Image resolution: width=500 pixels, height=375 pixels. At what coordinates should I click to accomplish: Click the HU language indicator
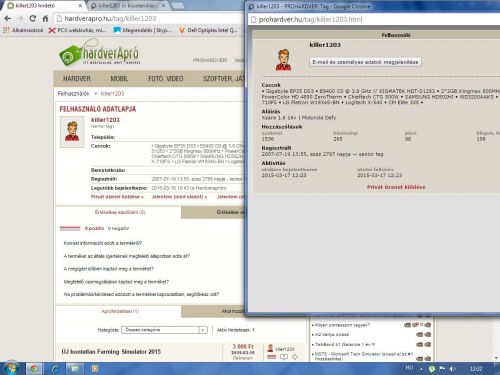[x=409, y=368]
